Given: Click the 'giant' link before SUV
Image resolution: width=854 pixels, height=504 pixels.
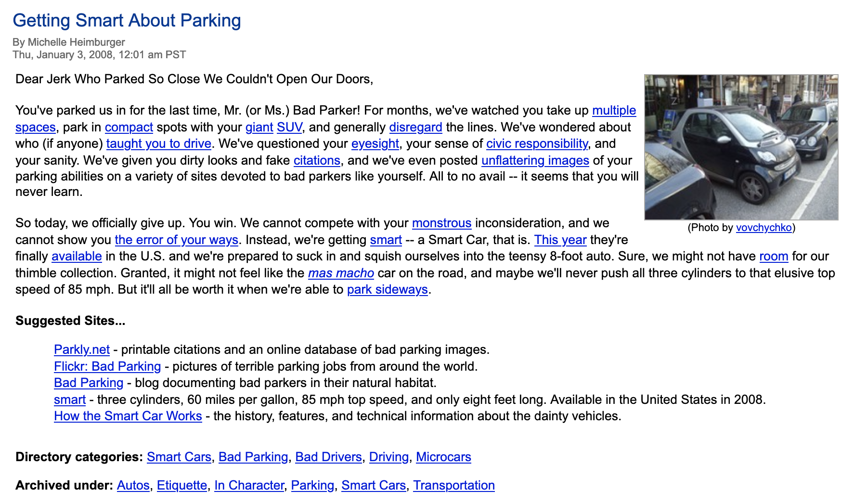Looking at the screenshot, I should click(x=259, y=127).
